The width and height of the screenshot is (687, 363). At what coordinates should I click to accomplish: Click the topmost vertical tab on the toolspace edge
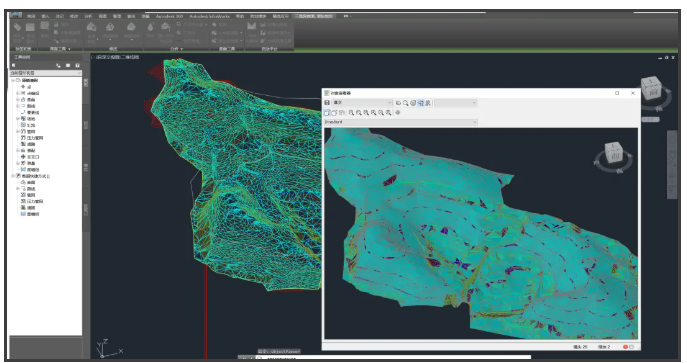[86, 82]
